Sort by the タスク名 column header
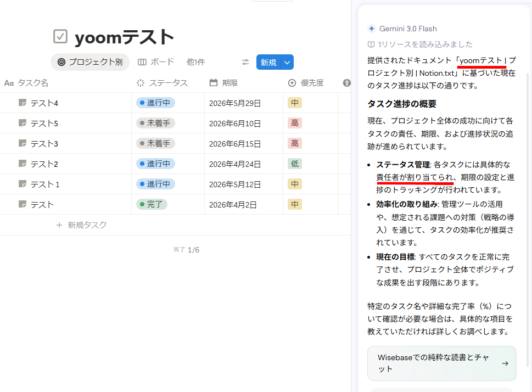 click(26, 83)
